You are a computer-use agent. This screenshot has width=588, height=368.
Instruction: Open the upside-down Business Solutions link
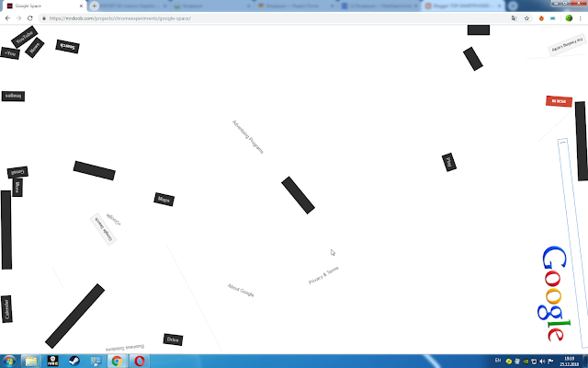tap(125, 348)
